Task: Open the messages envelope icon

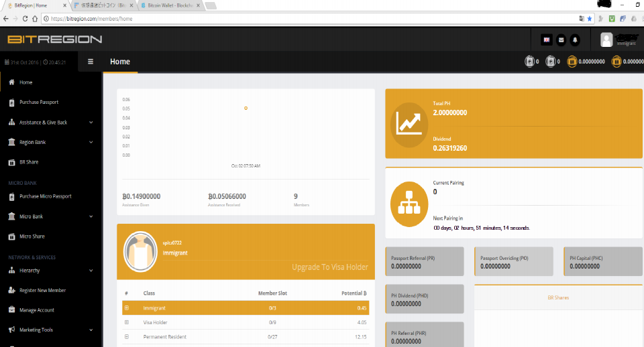Action: pos(561,40)
